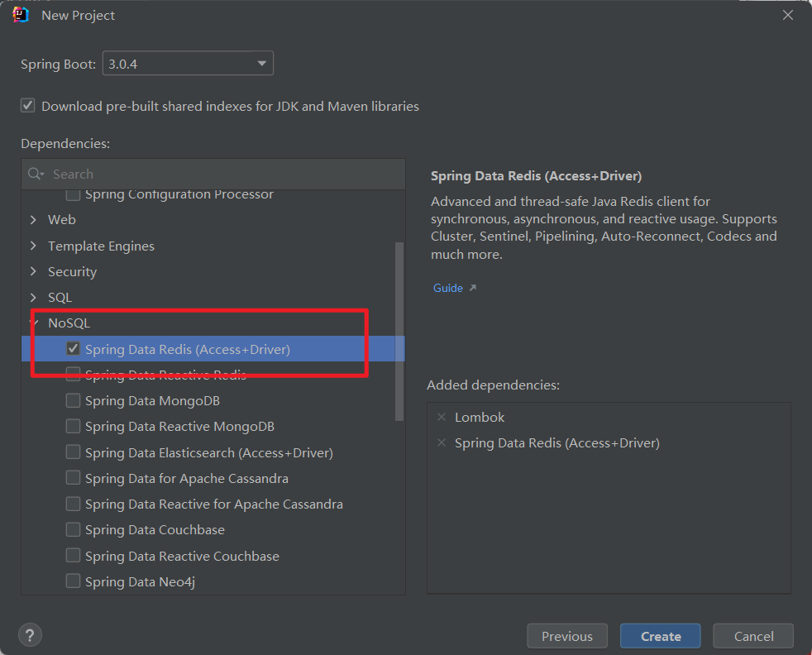Select the Template Engines tree row
The width and height of the screenshot is (812, 655).
[213, 246]
